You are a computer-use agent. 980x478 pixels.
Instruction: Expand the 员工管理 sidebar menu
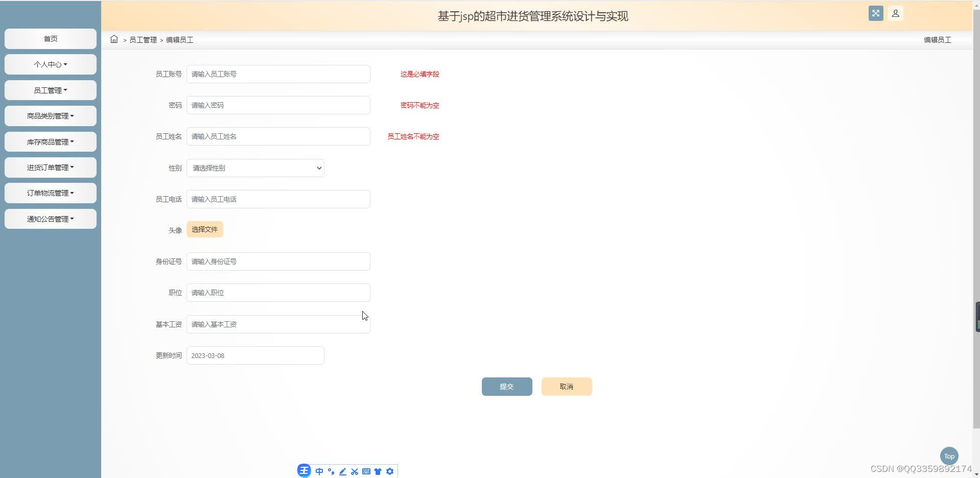51,90
